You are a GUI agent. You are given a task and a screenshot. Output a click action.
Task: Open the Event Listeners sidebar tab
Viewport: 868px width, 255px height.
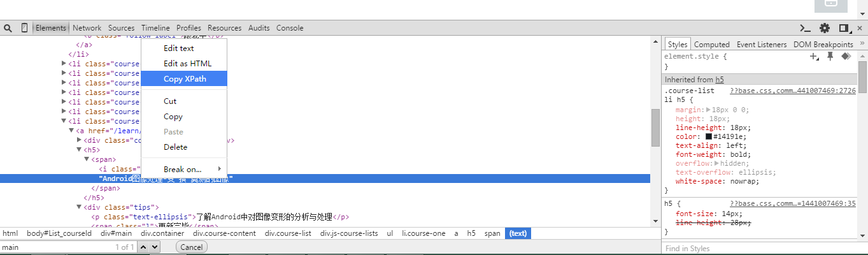coord(762,45)
